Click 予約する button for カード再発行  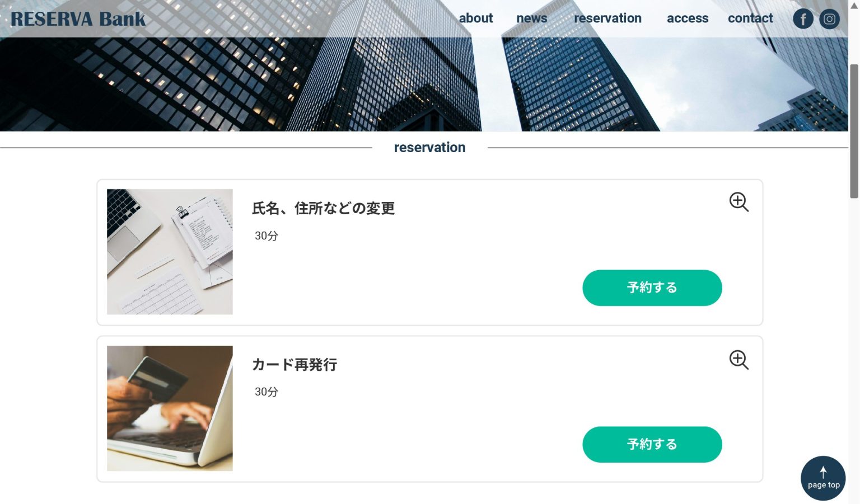pyautogui.click(x=652, y=445)
